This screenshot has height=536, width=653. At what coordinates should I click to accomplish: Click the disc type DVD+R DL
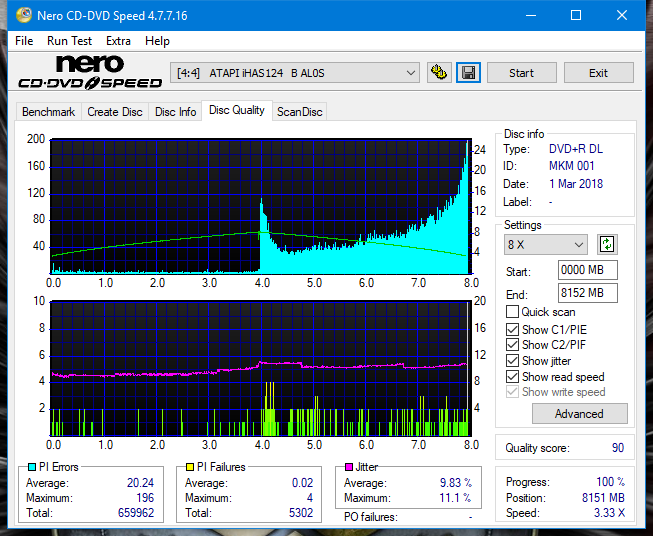point(576,149)
